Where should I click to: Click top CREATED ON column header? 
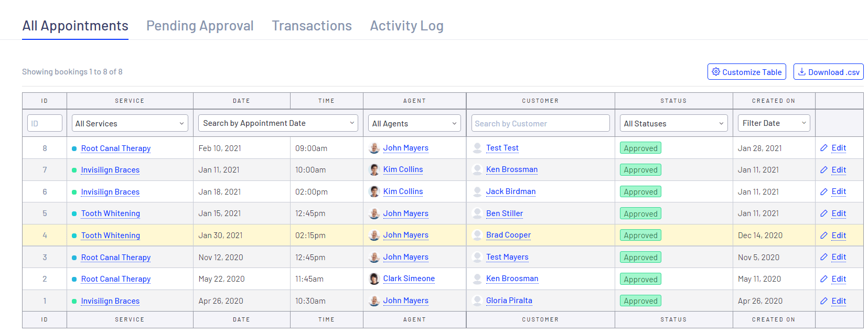click(x=774, y=101)
